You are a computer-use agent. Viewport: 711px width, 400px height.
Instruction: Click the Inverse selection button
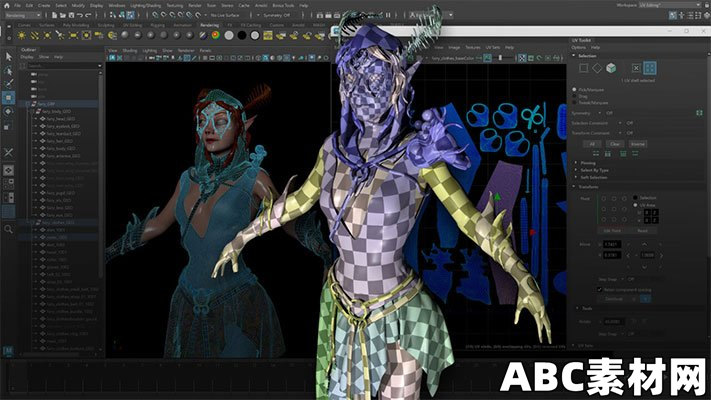tap(638, 144)
